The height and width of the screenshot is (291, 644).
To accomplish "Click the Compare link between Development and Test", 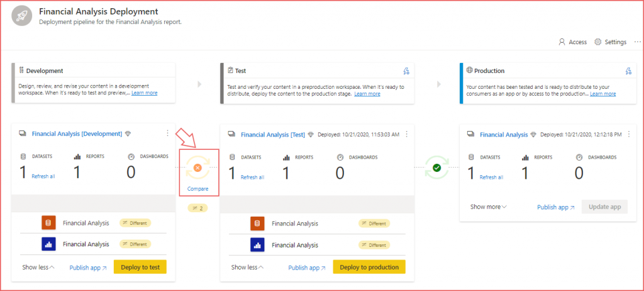I will (x=197, y=189).
